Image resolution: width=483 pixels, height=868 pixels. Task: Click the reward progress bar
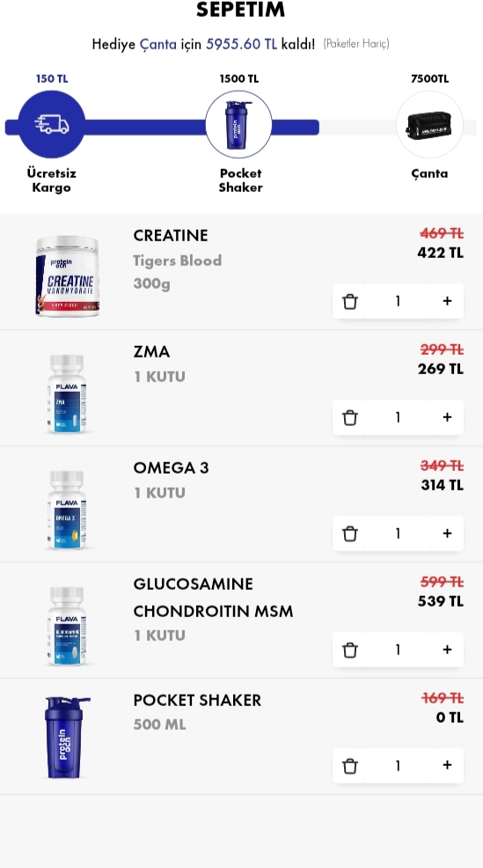(241, 128)
